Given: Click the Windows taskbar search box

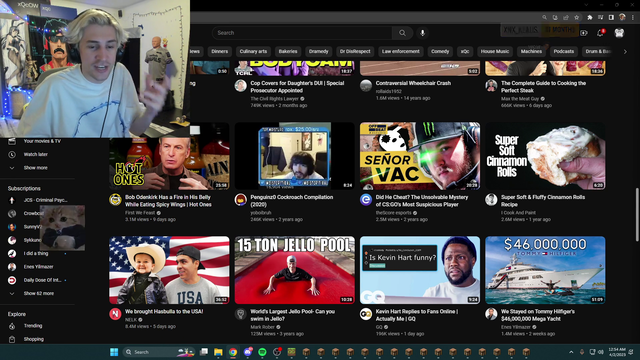Looking at the screenshot, I should [158, 352].
